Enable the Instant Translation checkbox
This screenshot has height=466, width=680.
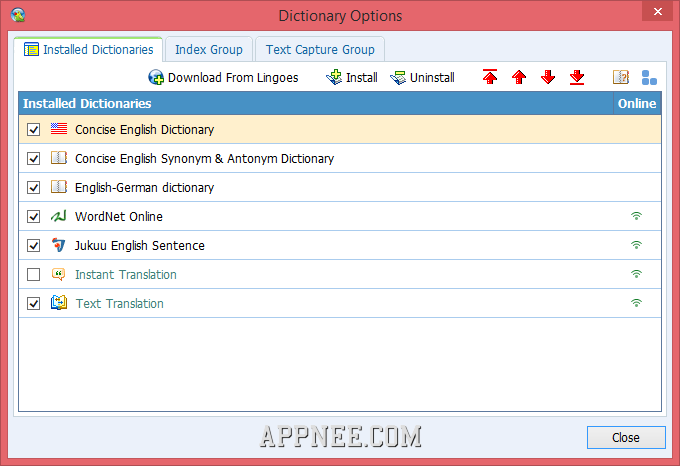click(33, 274)
